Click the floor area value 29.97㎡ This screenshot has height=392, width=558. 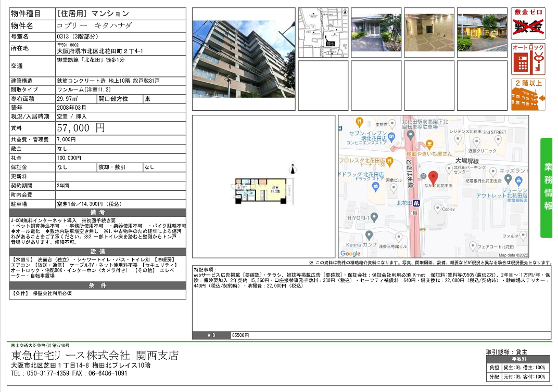point(67,99)
